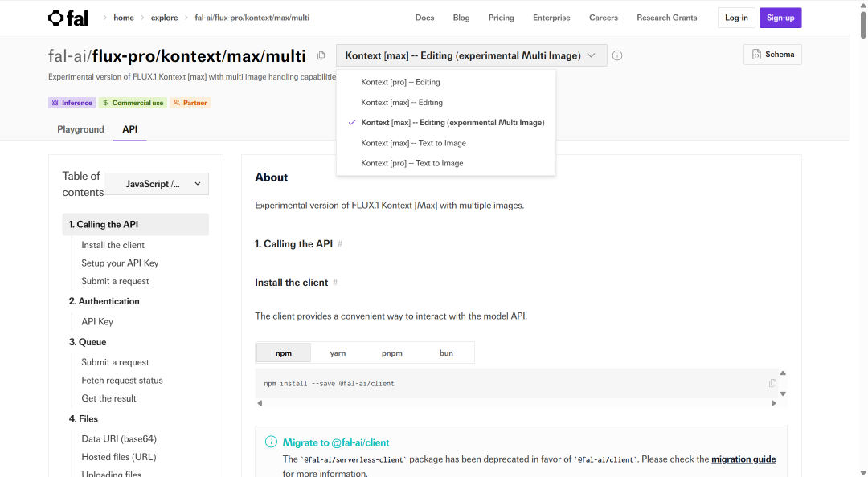Click the Commercial use tag badge
Screen dimensions: 868x477
point(133,103)
